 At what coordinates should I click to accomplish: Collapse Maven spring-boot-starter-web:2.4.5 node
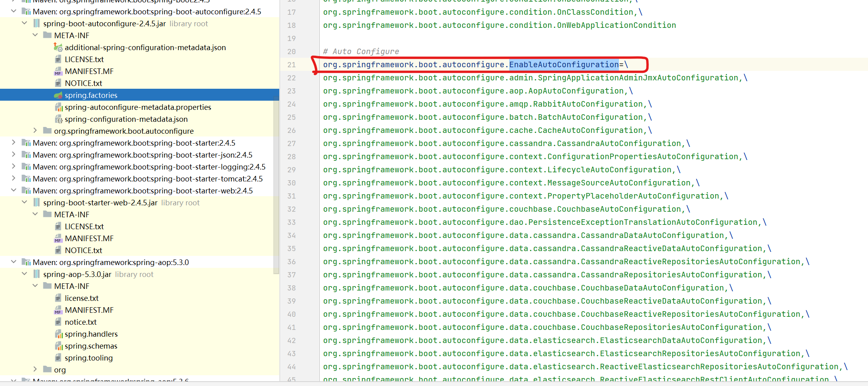tap(14, 190)
